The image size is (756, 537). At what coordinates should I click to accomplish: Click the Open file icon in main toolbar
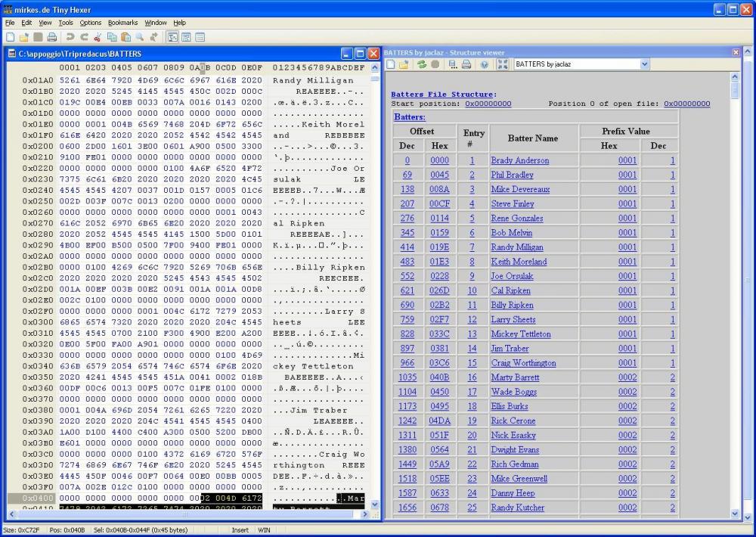(23, 36)
